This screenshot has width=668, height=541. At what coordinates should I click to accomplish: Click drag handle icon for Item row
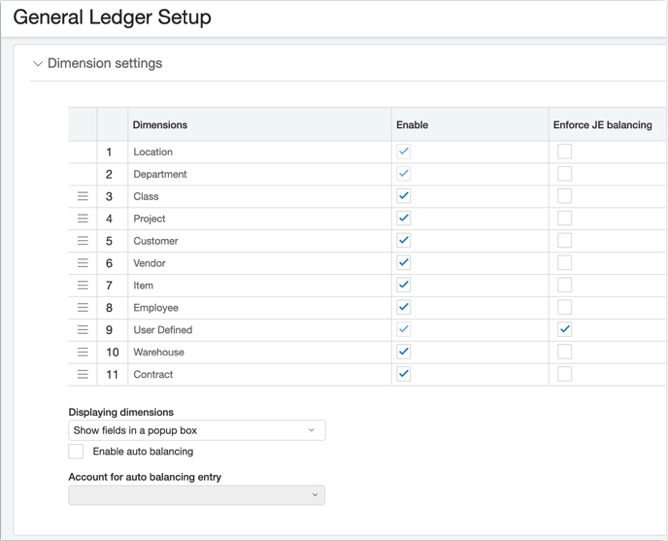83,286
